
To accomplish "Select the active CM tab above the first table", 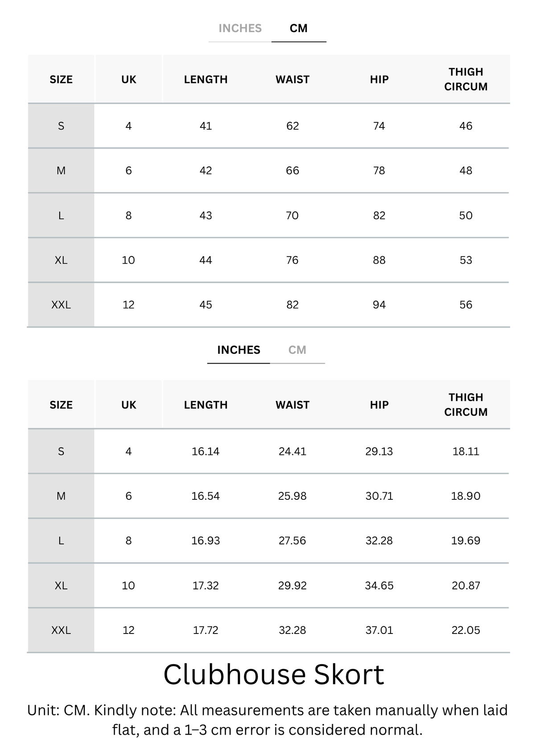I will coord(299,29).
